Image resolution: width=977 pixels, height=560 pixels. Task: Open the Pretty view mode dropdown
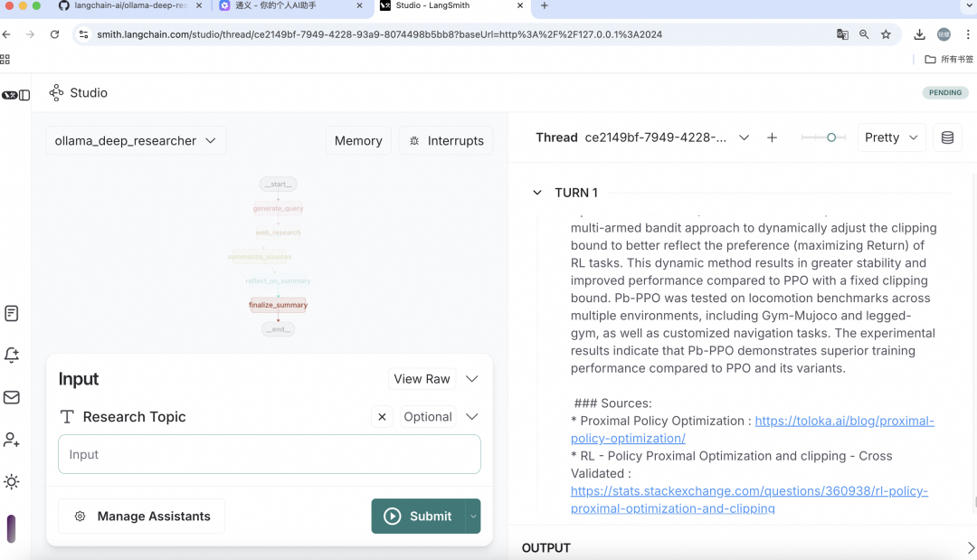(x=891, y=138)
